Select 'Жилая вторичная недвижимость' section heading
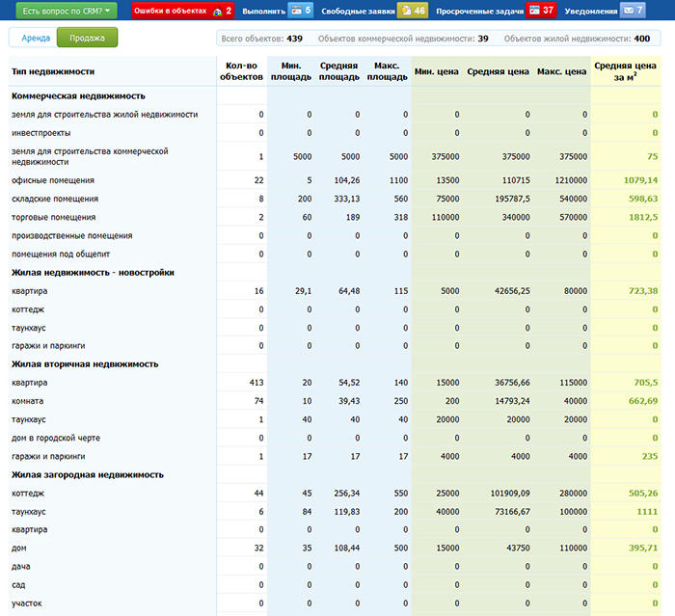 (x=85, y=364)
